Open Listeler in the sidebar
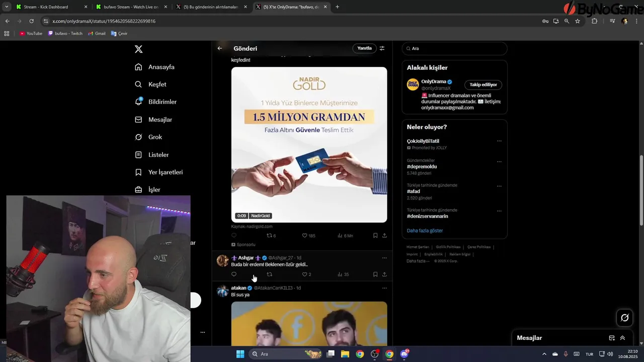The image size is (644, 362). pyautogui.click(x=152, y=155)
